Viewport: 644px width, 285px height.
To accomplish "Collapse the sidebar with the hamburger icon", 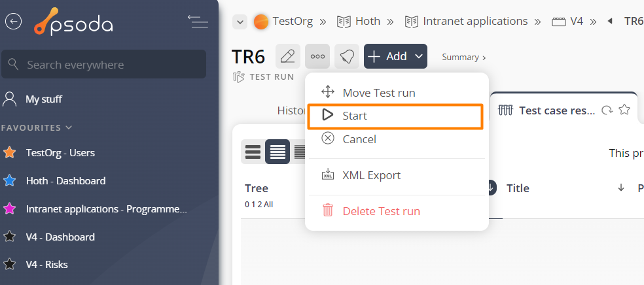I will pyautogui.click(x=198, y=22).
